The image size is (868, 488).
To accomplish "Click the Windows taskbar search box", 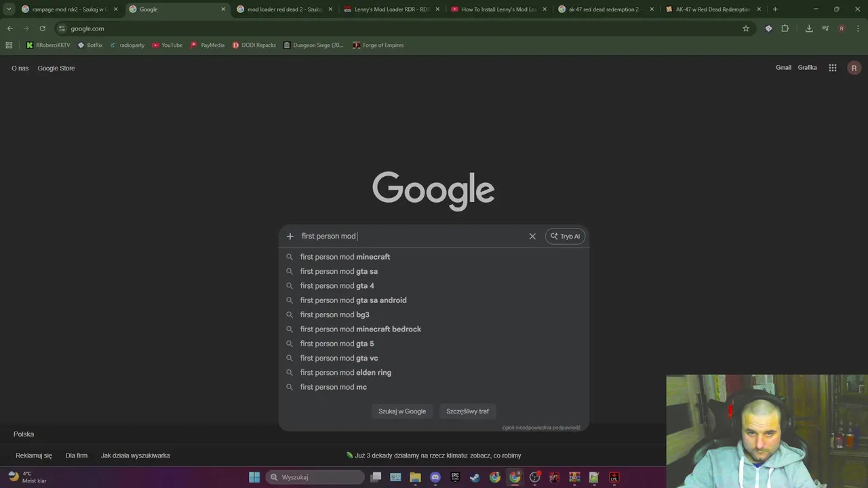I will (315, 477).
